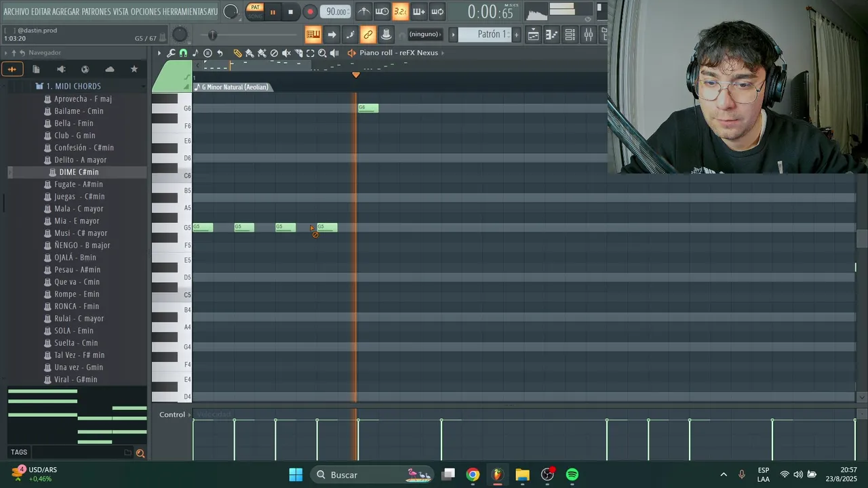Open the mixer window
This screenshot has height=488, width=868.
589,35
